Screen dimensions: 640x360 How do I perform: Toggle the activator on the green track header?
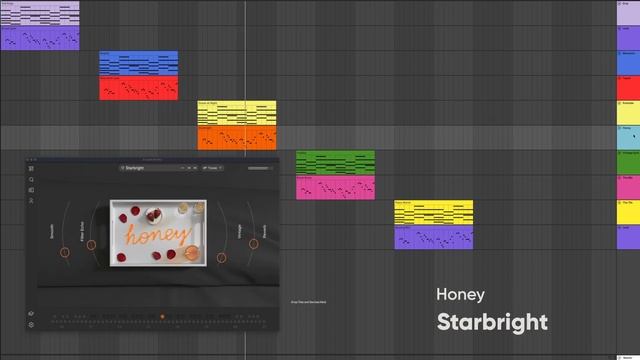click(620, 153)
